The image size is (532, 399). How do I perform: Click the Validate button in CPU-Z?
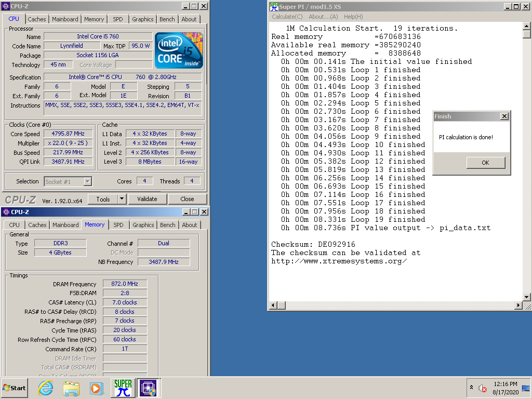point(147,199)
